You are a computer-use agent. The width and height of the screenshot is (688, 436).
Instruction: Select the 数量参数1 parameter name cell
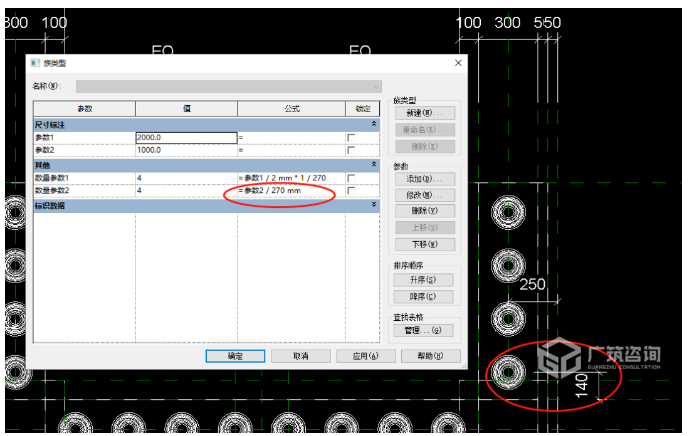click(x=85, y=178)
